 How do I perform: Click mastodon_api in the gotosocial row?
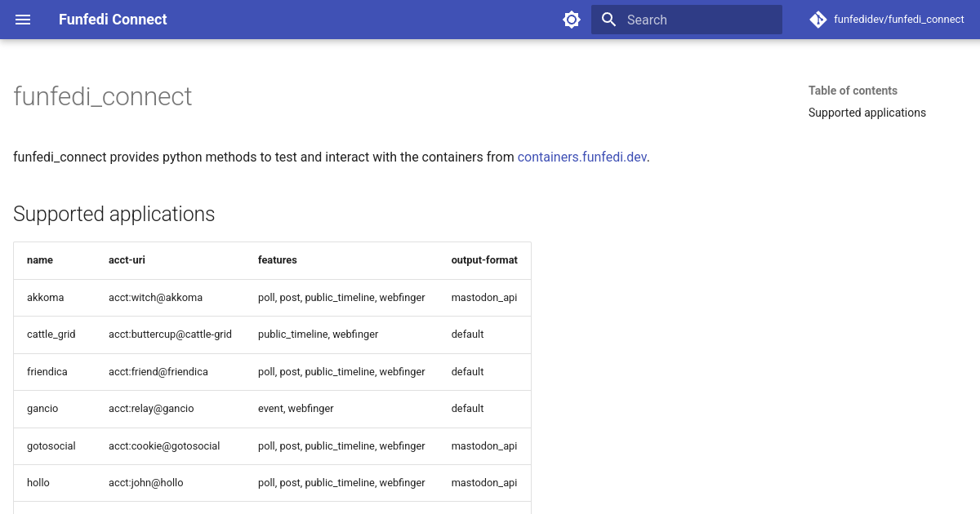pyautogui.click(x=484, y=446)
